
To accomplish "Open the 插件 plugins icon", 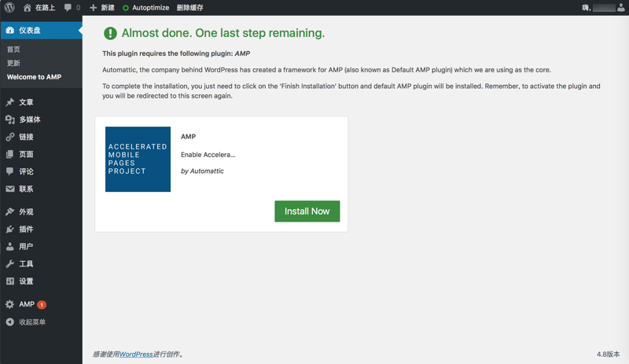I will click(10, 230).
